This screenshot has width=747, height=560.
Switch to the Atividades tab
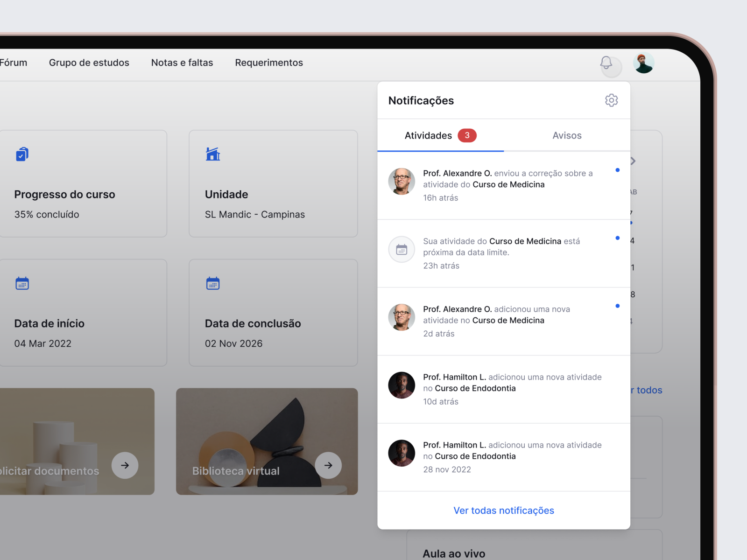coord(440,135)
